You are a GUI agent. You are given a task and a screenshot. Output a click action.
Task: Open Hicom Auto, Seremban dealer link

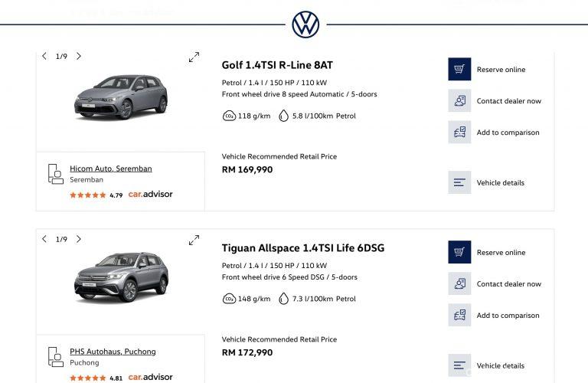[110, 169]
